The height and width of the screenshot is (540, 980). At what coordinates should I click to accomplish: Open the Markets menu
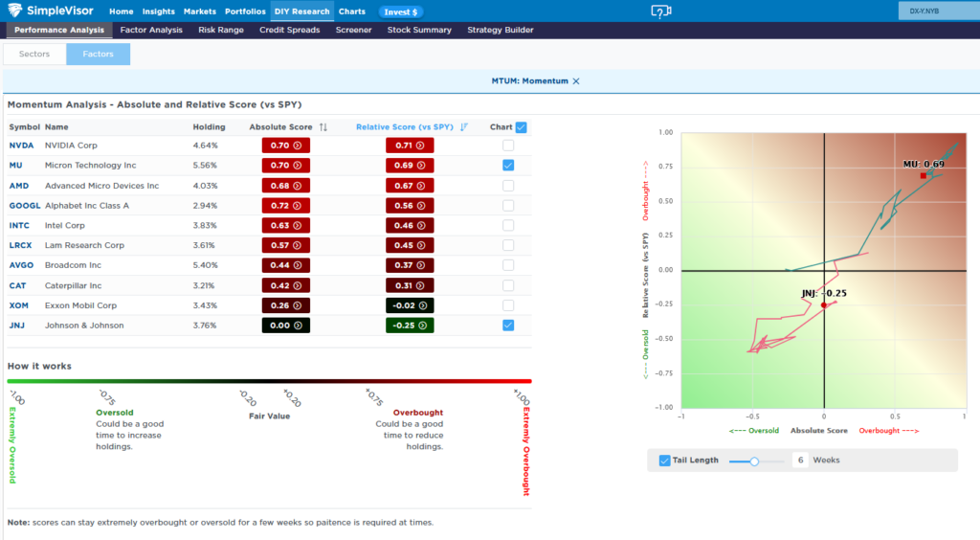pyautogui.click(x=199, y=11)
